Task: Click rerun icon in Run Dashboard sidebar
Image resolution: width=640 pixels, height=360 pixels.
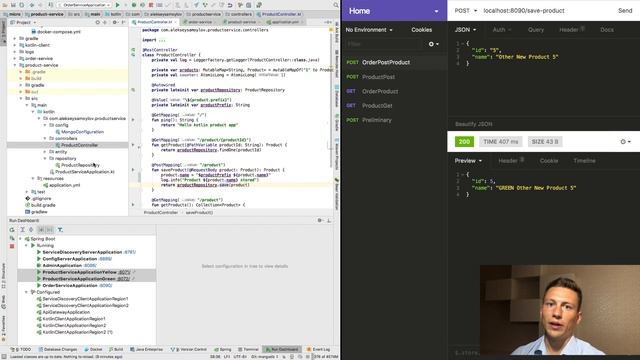Action: pyautogui.click(x=12, y=230)
